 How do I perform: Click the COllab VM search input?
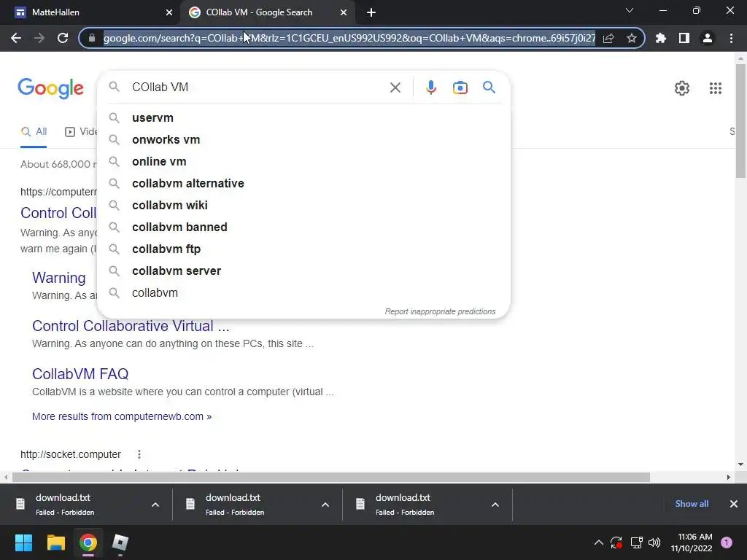[x=256, y=87]
